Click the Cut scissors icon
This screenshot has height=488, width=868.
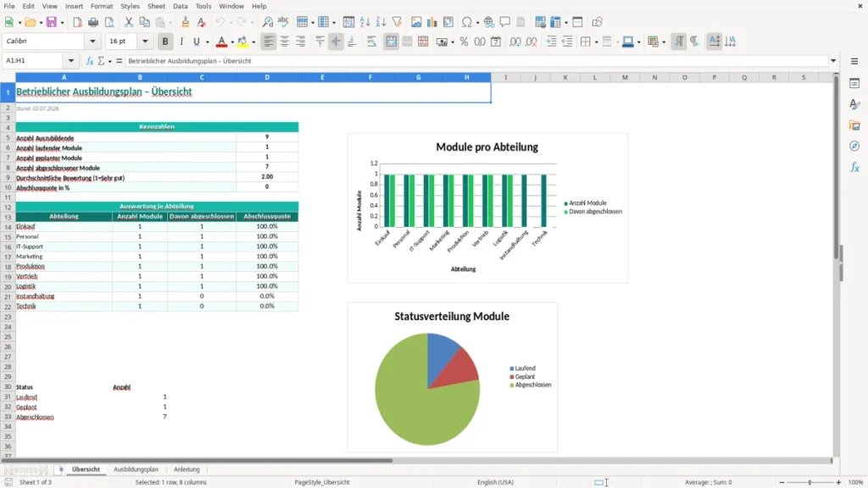pos(129,22)
